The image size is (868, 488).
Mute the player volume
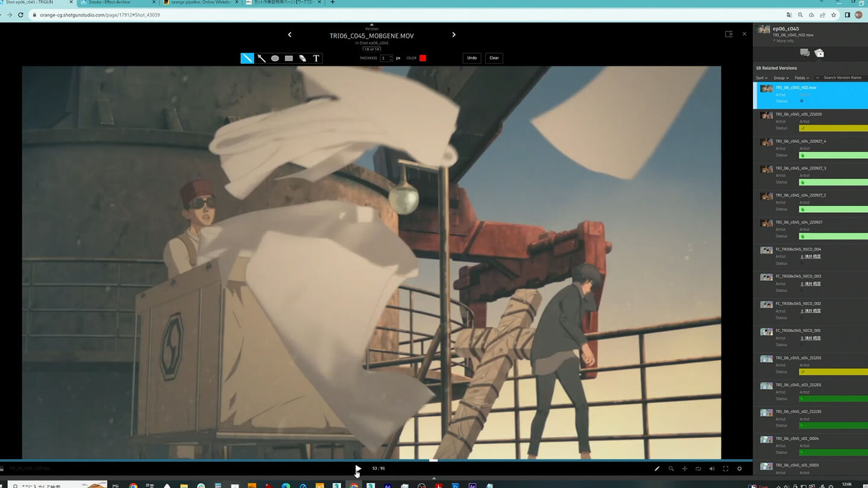[x=712, y=469]
